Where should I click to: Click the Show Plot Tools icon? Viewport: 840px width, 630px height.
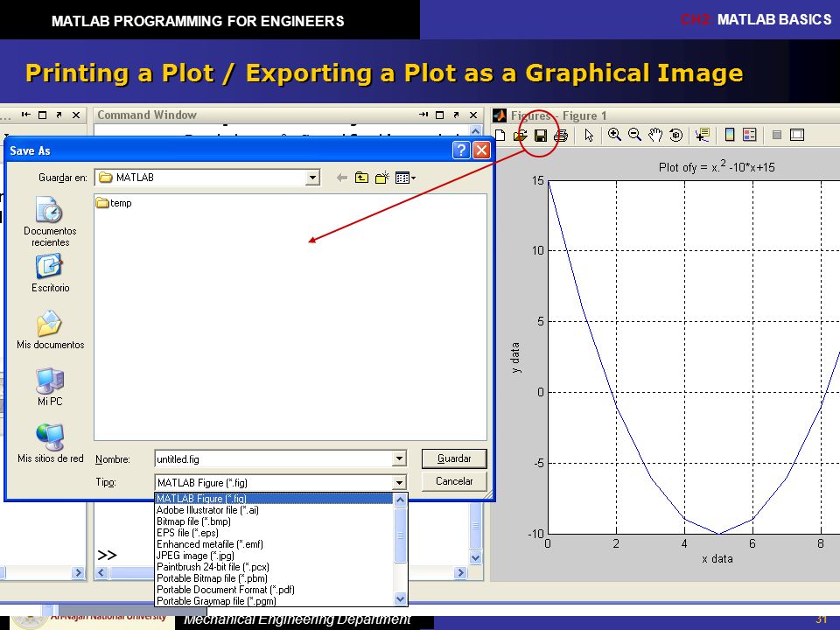(797, 135)
